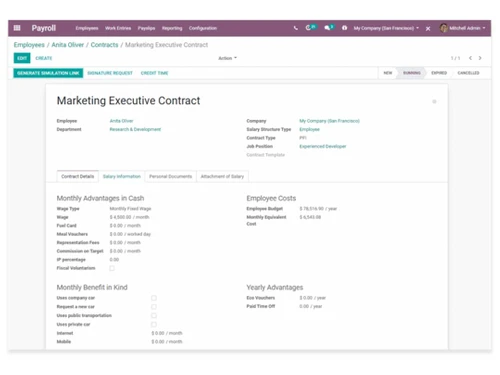Image resolution: width=500 pixels, height=375 pixels.
Task: Open My Company (San Francisco) switcher
Action: coord(386,28)
